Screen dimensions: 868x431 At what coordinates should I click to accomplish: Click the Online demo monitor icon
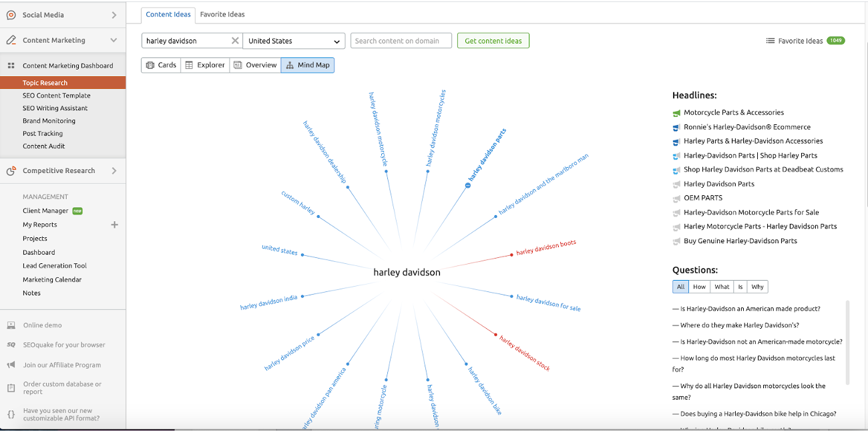tap(11, 325)
